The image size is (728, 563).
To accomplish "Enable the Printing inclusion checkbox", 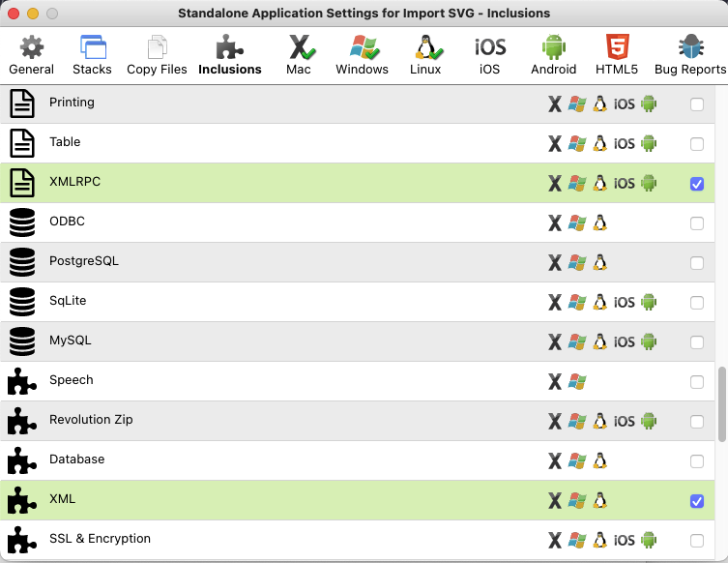I will pyautogui.click(x=697, y=104).
